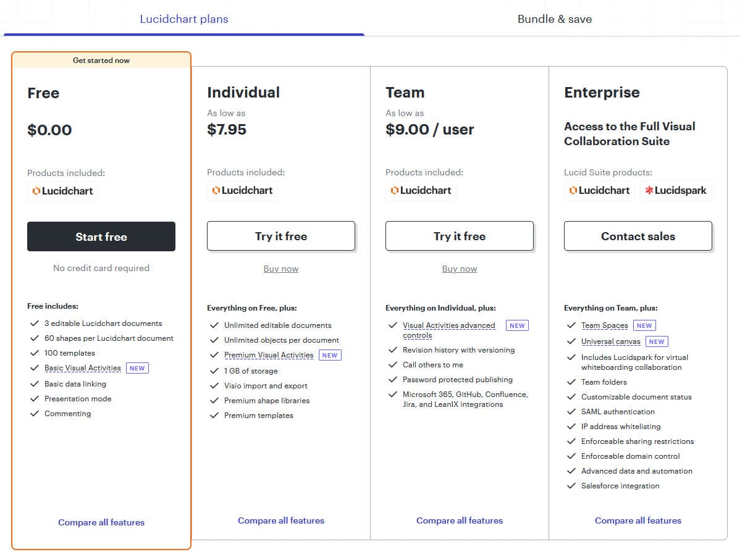The height and width of the screenshot is (560, 745).
Task: Click NEW badge beside Team Spaces
Action: 644,325
